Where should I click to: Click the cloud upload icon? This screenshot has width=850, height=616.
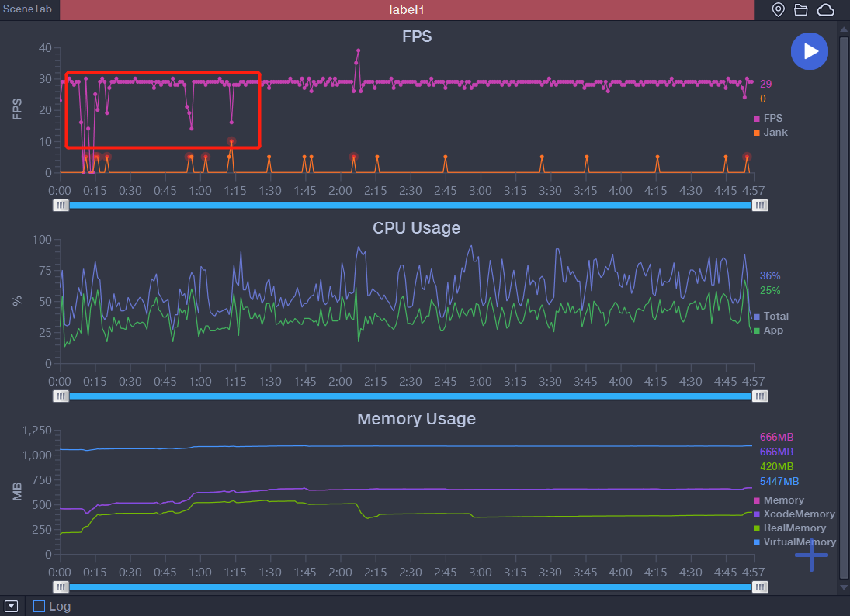click(x=826, y=10)
